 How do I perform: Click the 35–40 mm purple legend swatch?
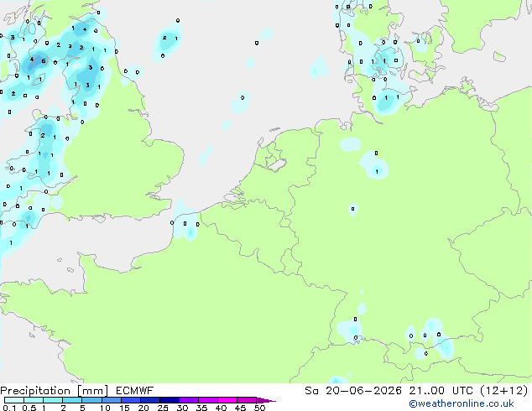click(207, 400)
